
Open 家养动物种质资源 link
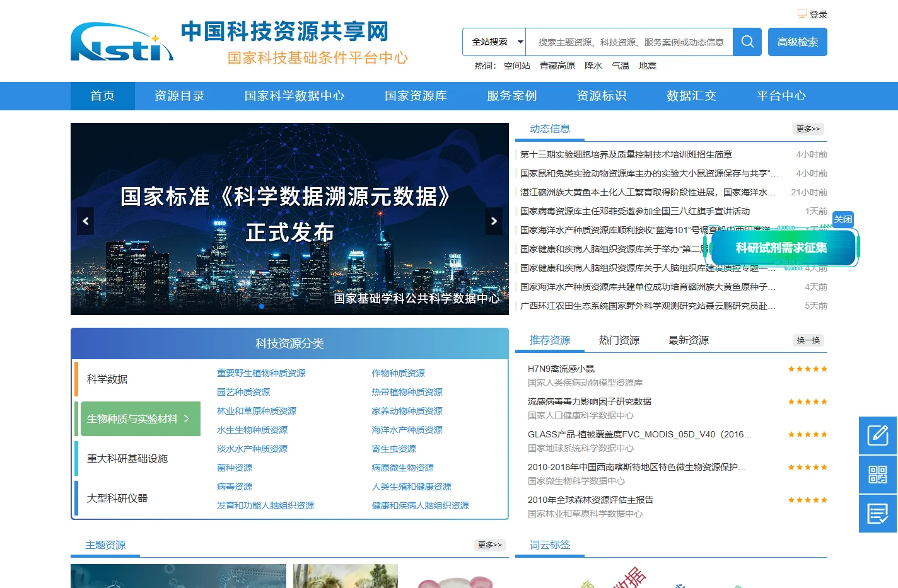click(407, 411)
